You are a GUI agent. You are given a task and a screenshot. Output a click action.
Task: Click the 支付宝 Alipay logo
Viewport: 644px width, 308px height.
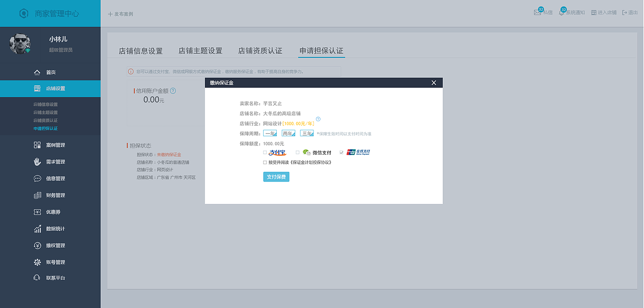[x=277, y=152]
